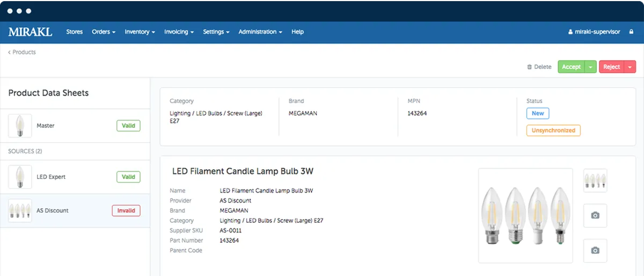This screenshot has height=276, width=644.
Task: Click the green Accept button
Action: (571, 67)
